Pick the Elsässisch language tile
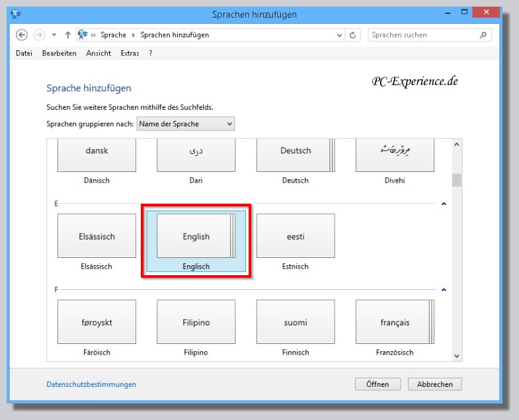The width and height of the screenshot is (519, 420). click(97, 236)
